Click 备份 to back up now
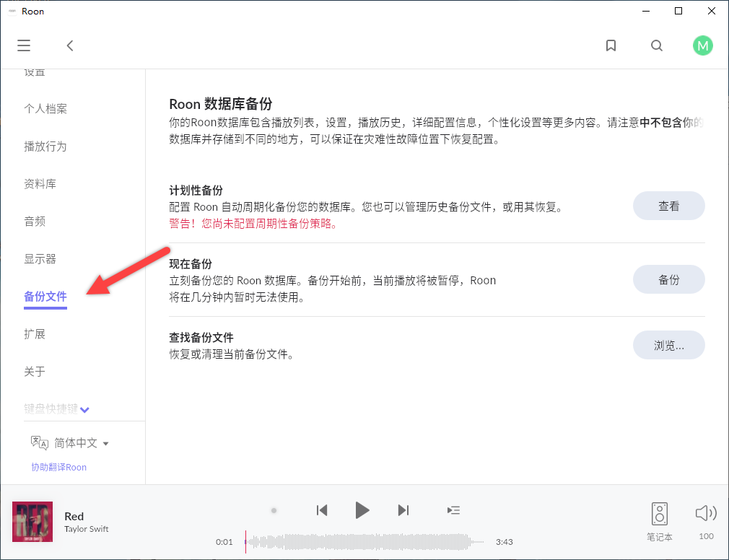This screenshot has height=560, width=729. tap(668, 279)
